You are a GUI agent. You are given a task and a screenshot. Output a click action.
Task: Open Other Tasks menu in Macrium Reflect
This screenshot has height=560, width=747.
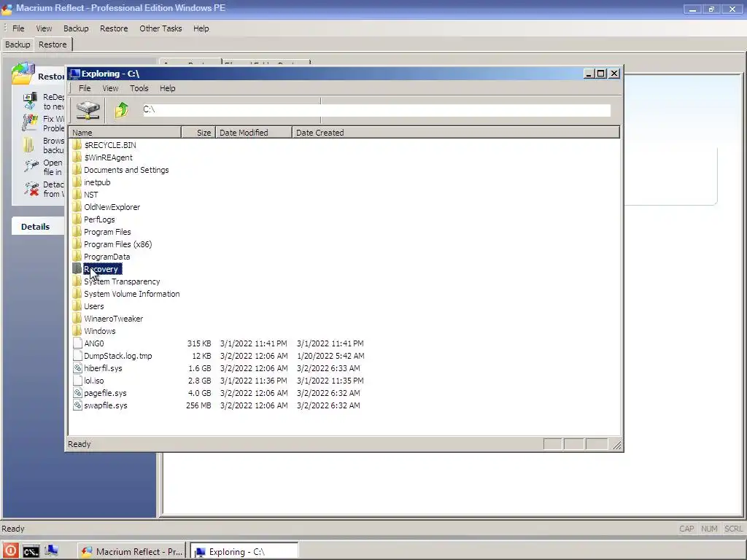click(x=160, y=28)
